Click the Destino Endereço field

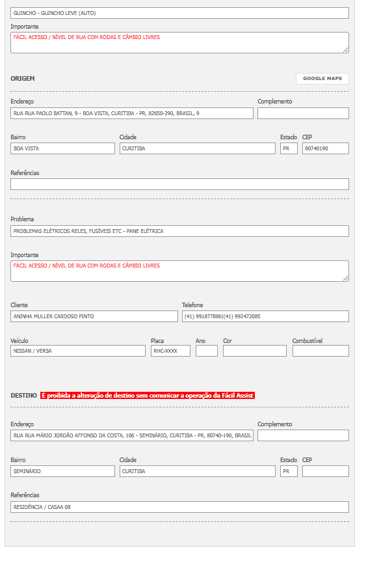point(132,435)
